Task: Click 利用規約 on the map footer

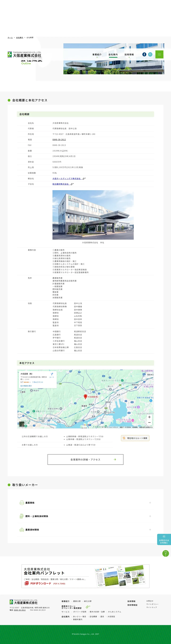Action: tap(135, 427)
